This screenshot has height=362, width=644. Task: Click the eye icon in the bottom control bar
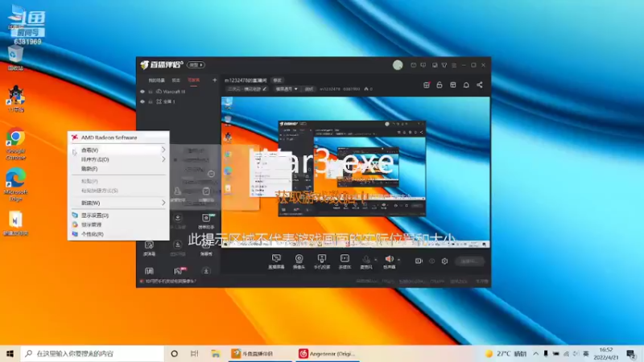point(432,261)
